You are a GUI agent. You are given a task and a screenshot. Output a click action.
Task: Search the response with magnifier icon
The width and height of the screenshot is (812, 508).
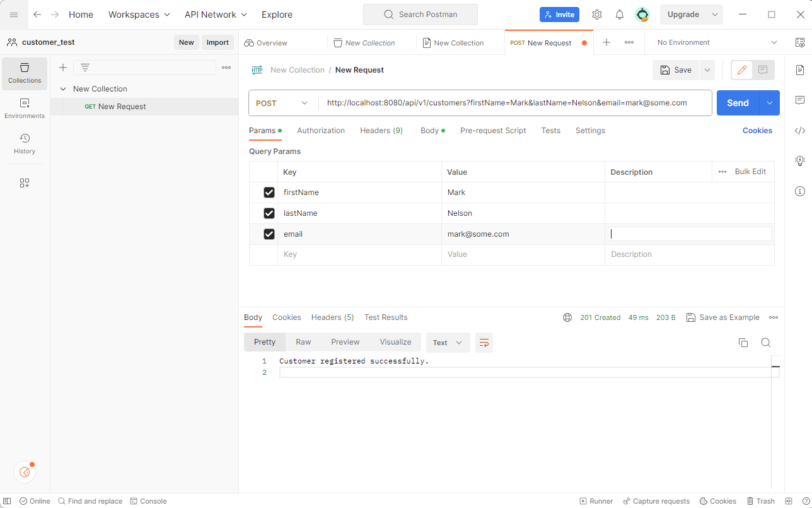[x=766, y=343]
